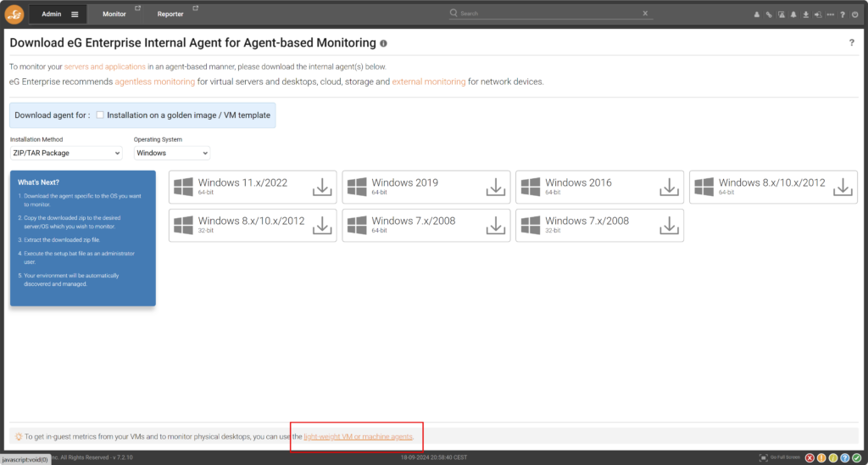Open the Admin hamburger menu

(x=75, y=14)
